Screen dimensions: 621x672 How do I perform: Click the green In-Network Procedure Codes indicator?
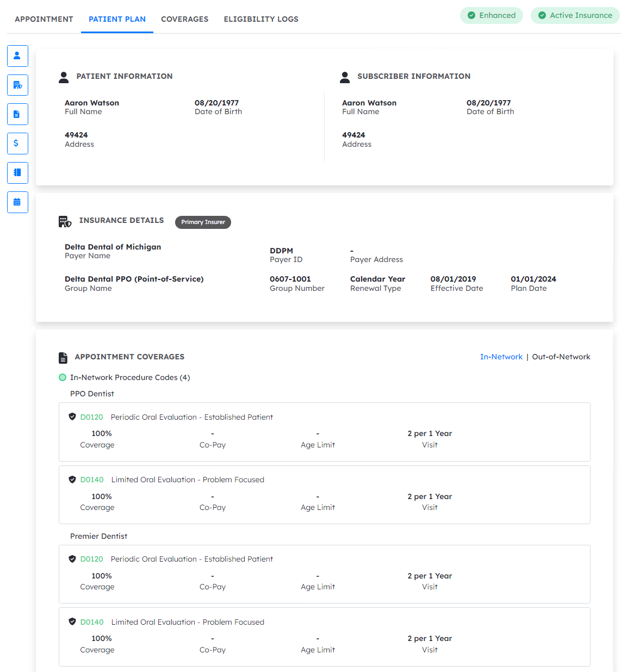[x=63, y=378]
